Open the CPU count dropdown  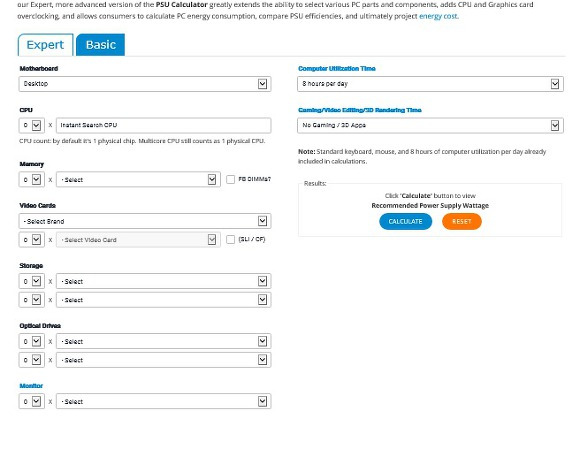32,125
